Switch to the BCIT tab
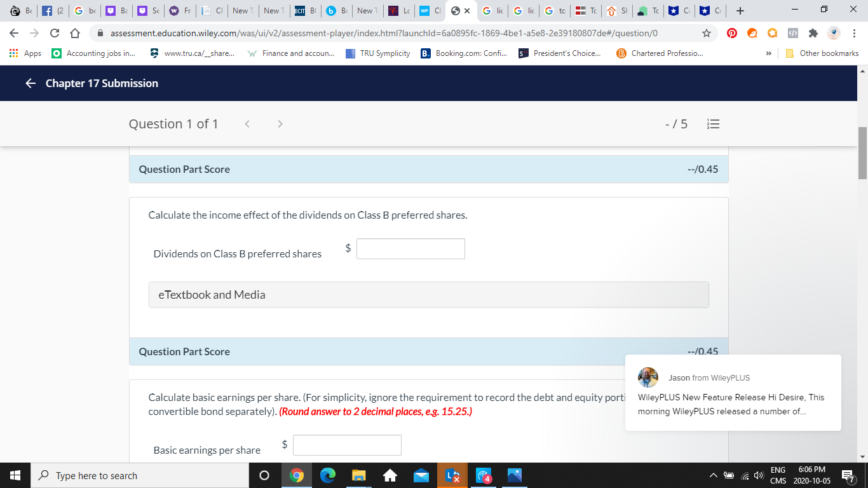 (x=306, y=11)
